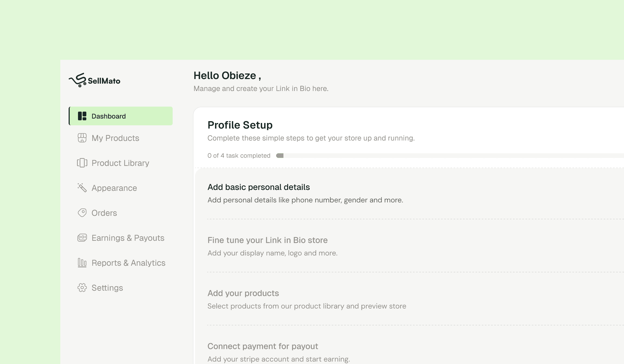Screen dimensions: 624x364
Task: Click the Settings gear icon
Action: pos(82,288)
